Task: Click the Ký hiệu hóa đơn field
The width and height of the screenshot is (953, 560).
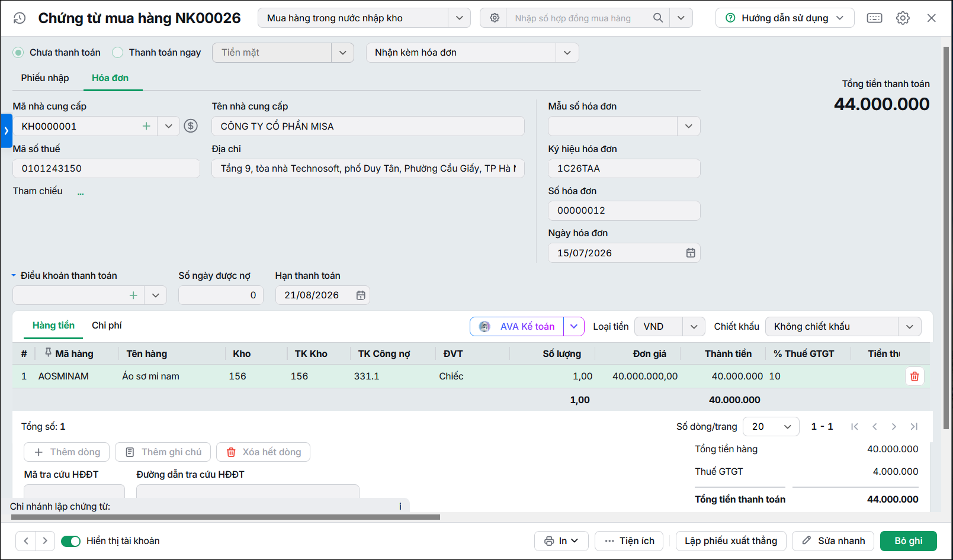Action: [624, 169]
